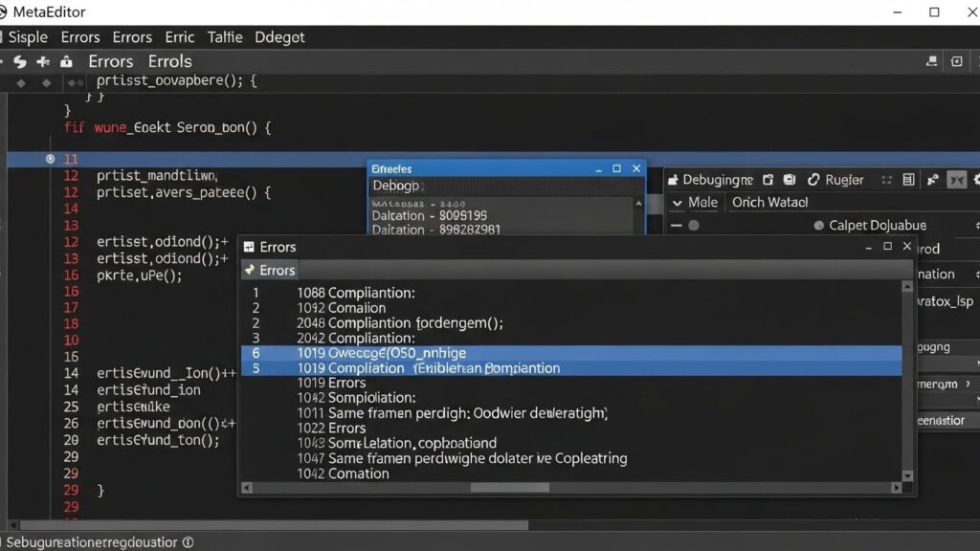
Task: Switch to the Errols tab
Action: 169,61
